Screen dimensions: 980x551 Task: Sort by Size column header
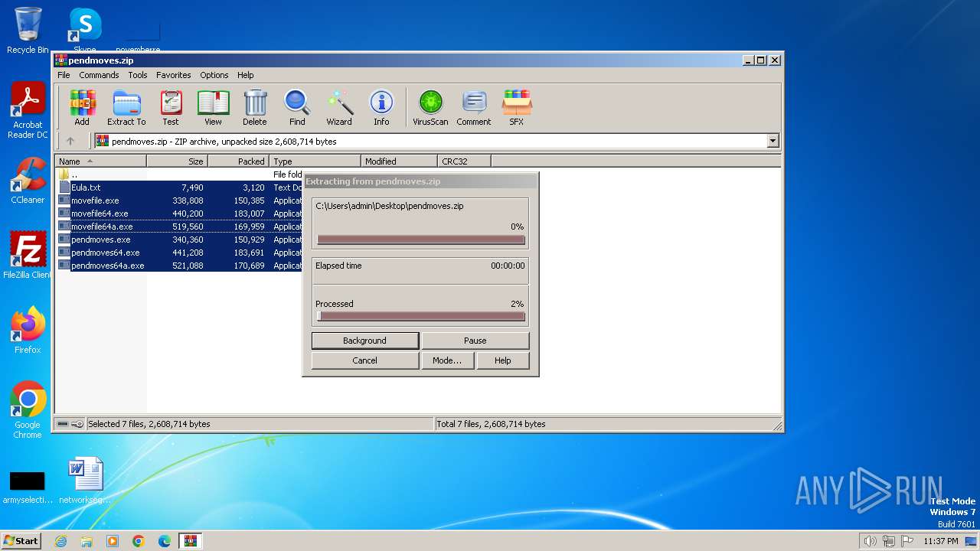[x=177, y=161]
